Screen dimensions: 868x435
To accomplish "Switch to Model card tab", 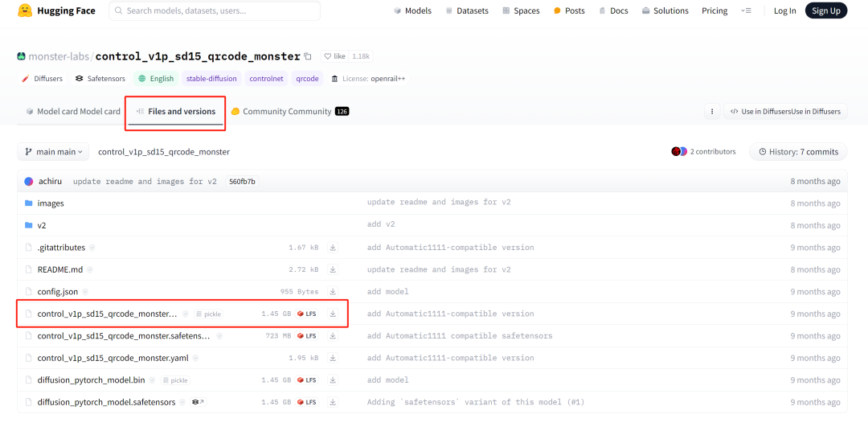I will (x=73, y=112).
